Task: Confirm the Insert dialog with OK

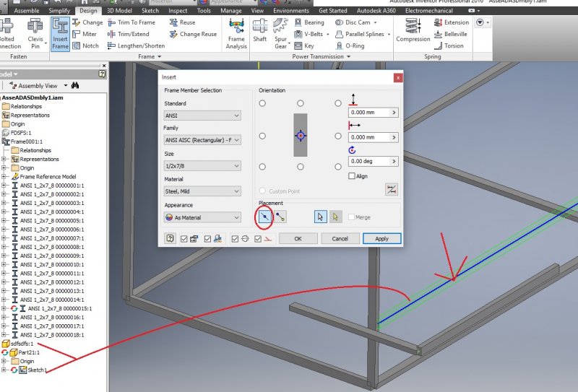Action: (x=298, y=238)
